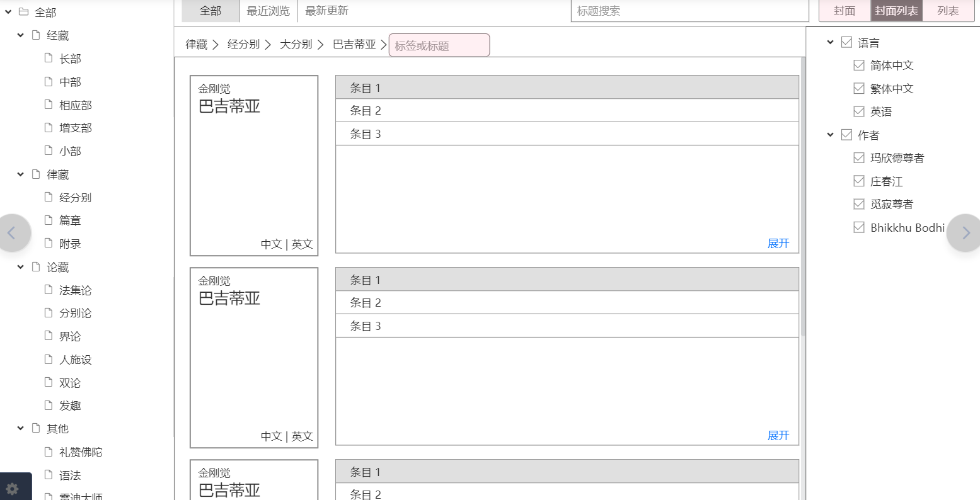
Task: Go to 大分别 in the breadcrumb
Action: (296, 44)
